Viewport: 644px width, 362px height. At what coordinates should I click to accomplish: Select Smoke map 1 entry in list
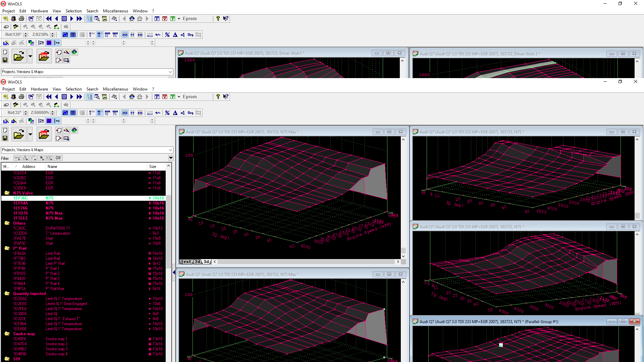[x=56, y=339]
